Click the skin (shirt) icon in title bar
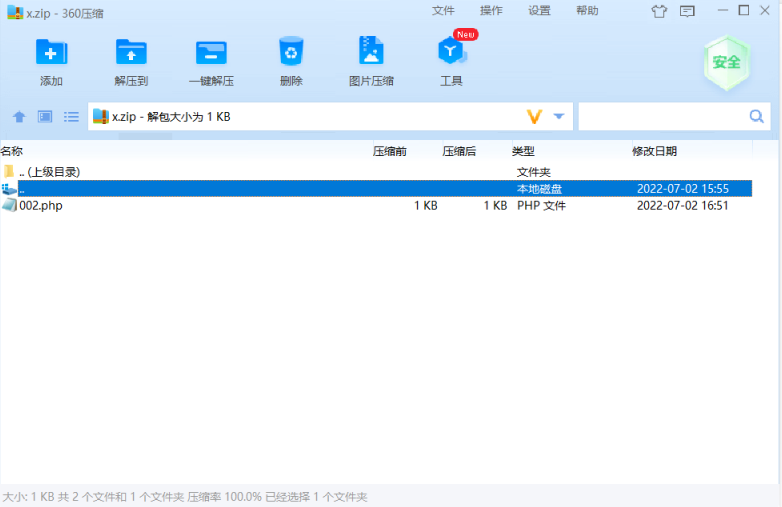Screen dimensions: 782x507 pyautogui.click(x=658, y=12)
